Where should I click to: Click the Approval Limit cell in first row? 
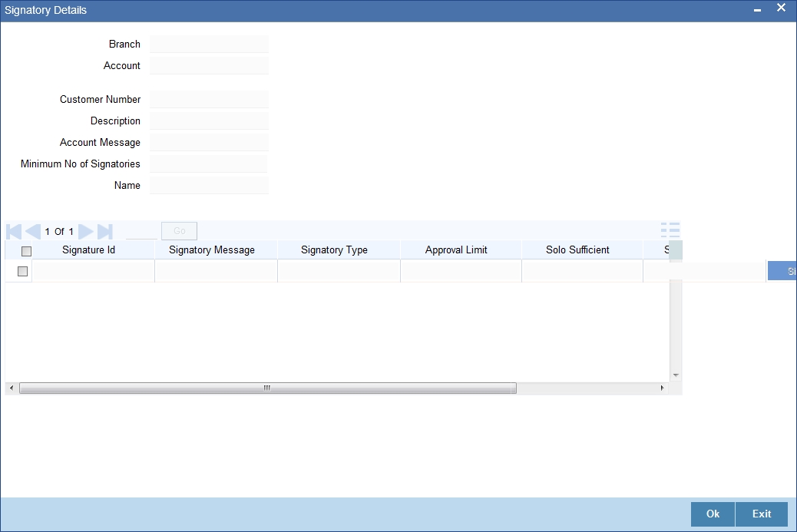(x=461, y=271)
